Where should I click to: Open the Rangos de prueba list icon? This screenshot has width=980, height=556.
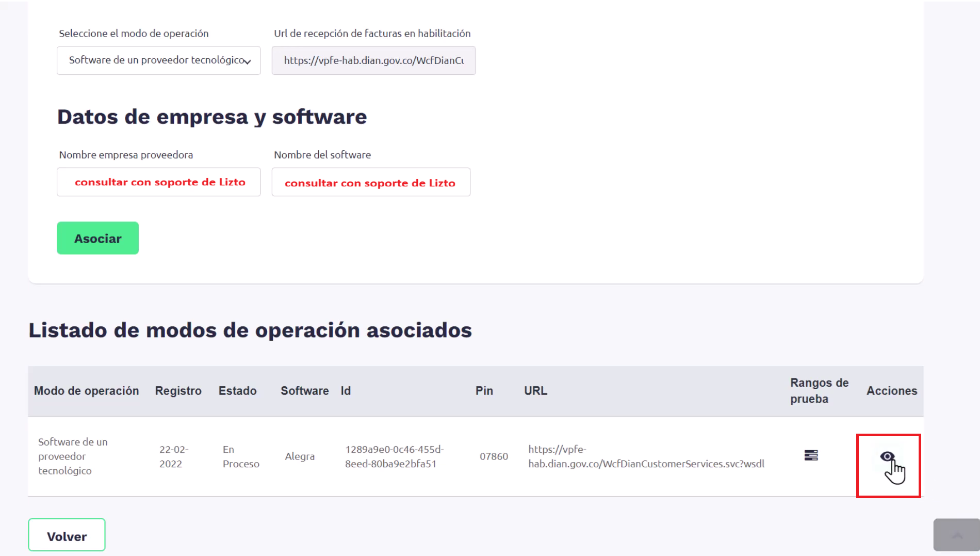pyautogui.click(x=811, y=455)
